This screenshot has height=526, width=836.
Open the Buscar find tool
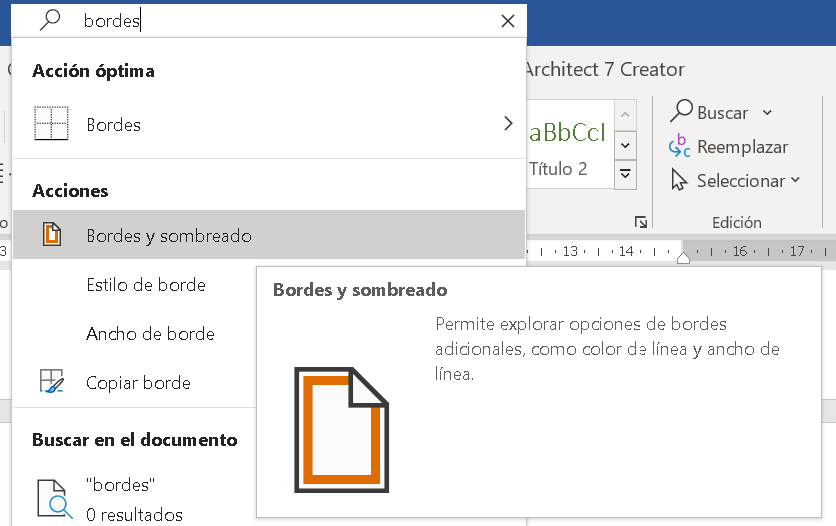click(x=710, y=112)
